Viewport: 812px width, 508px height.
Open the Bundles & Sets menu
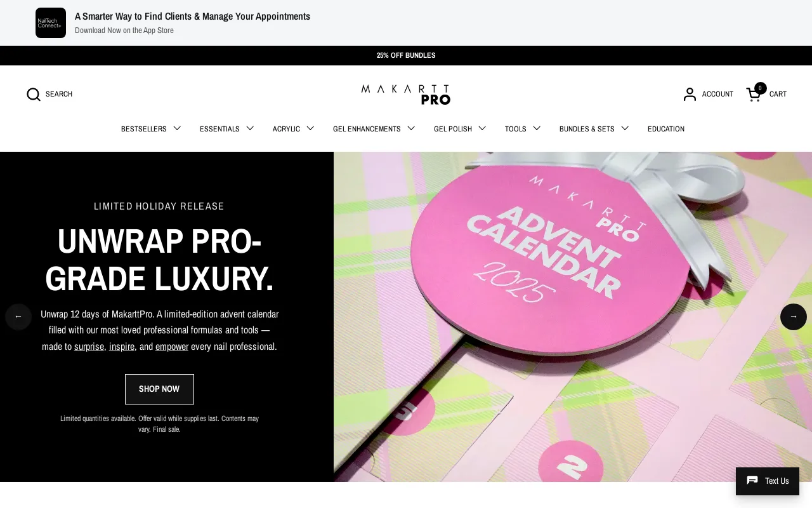[x=587, y=129]
